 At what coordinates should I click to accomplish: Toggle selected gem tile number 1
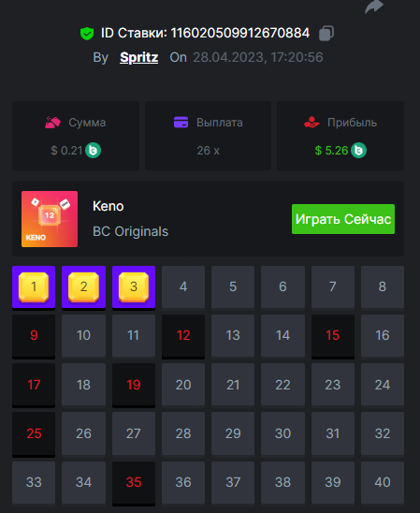coord(34,287)
